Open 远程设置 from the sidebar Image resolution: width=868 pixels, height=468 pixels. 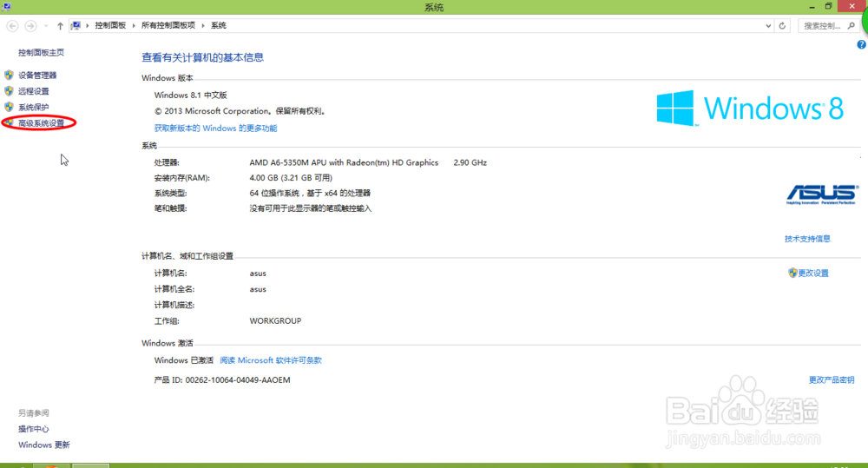[x=33, y=91]
